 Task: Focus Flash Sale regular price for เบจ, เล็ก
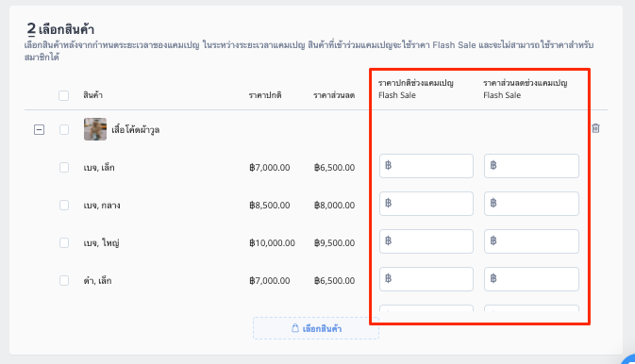point(426,166)
